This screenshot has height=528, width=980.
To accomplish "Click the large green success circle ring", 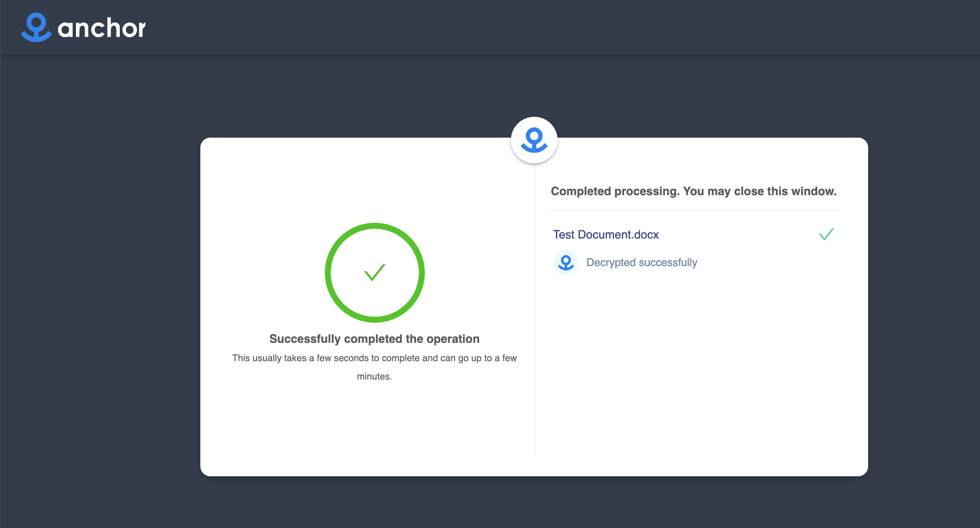I will 328,273.
